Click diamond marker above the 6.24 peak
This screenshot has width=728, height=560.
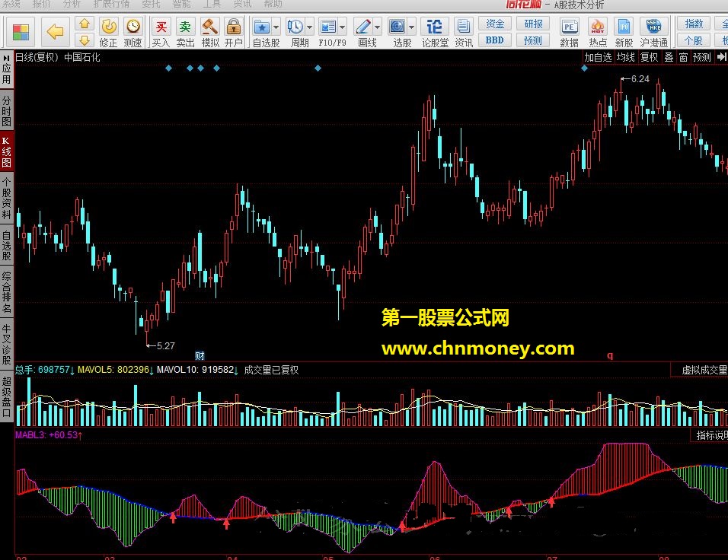tap(585, 68)
